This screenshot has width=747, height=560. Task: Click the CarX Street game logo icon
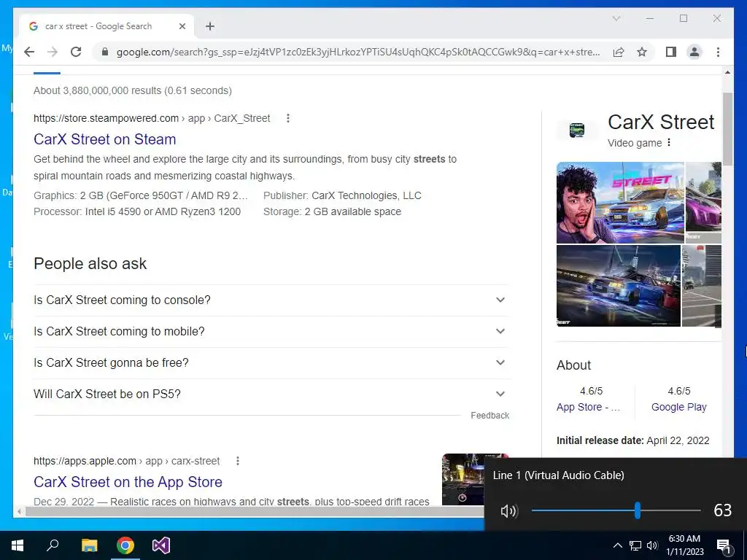coord(577,130)
